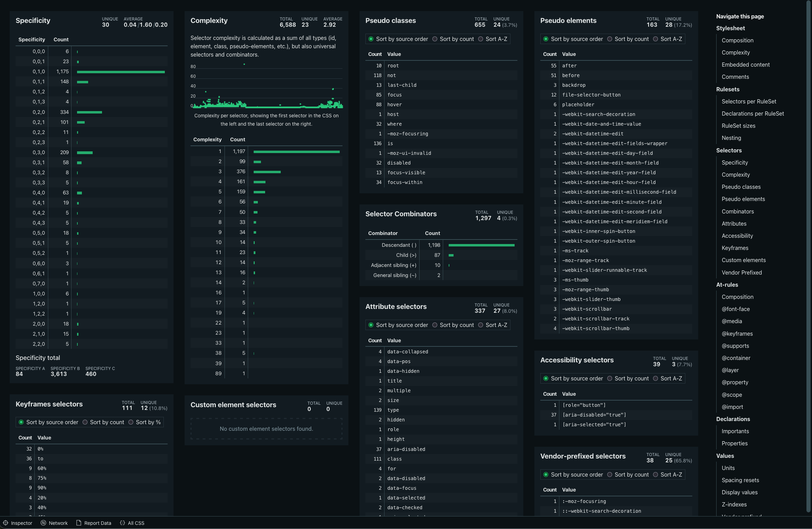Select Sort A-Z in Pseudo classes

pyautogui.click(x=493, y=39)
